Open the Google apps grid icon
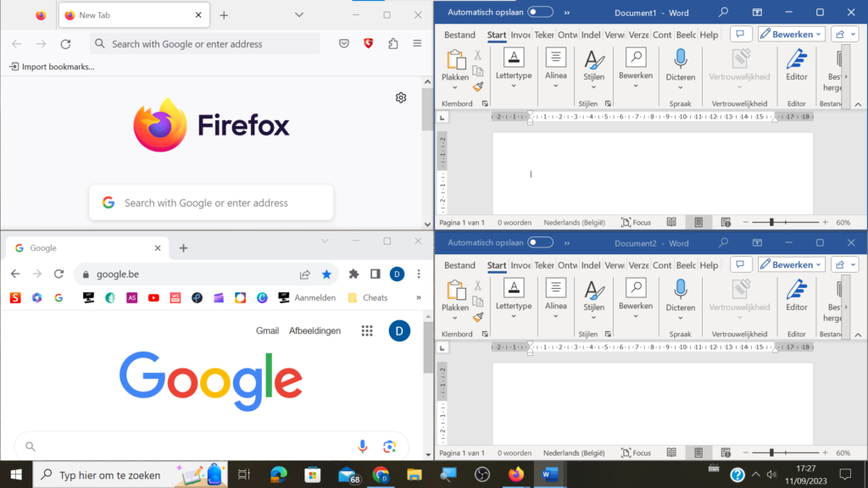The image size is (868, 488). pyautogui.click(x=367, y=331)
